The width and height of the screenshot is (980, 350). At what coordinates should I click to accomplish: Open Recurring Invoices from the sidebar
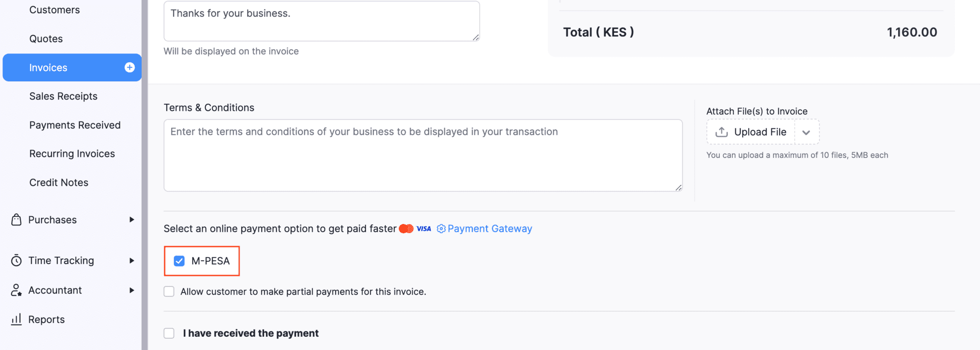pyautogui.click(x=72, y=153)
